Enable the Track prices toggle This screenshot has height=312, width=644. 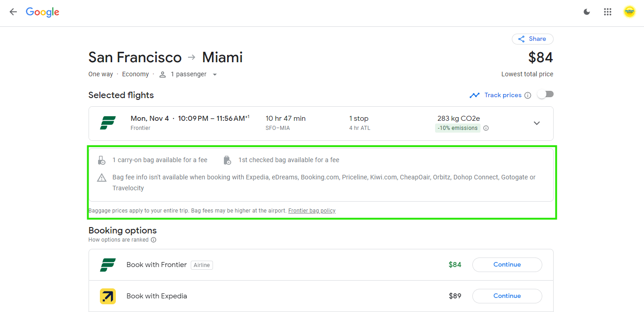click(x=545, y=94)
